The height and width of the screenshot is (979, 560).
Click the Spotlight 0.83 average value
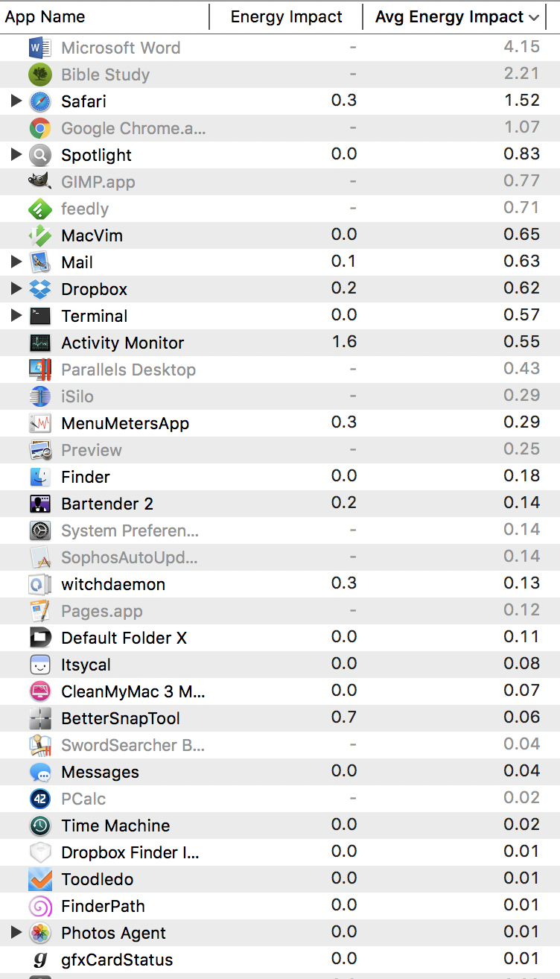[522, 154]
